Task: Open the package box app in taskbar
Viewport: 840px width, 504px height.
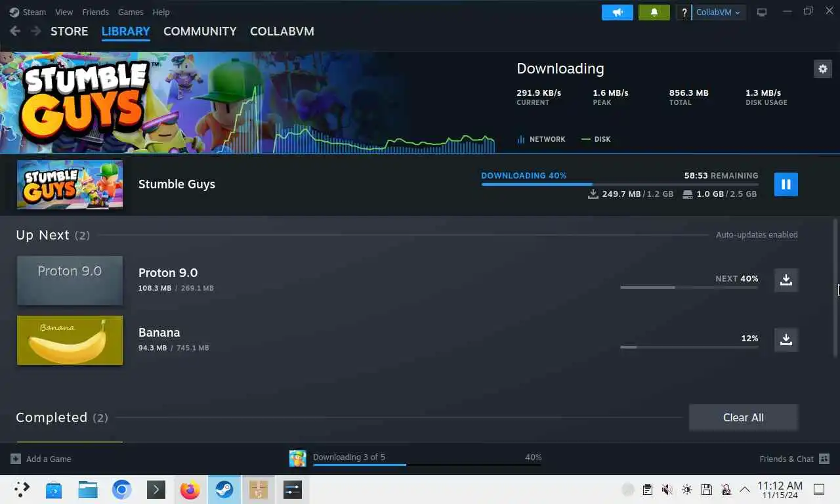Action: tap(259, 490)
